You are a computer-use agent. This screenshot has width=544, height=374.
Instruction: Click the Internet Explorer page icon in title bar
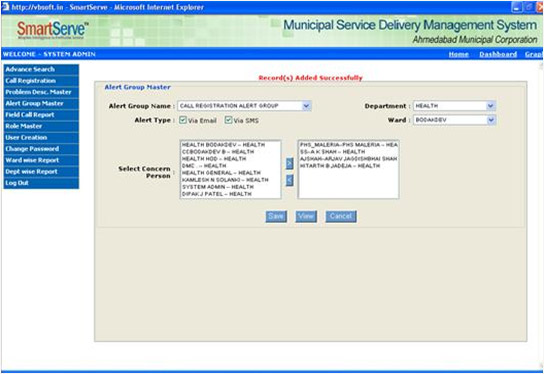pos(5,7)
